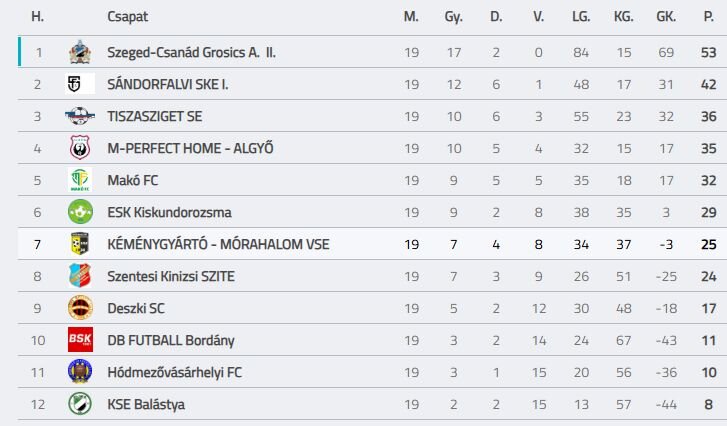
Task: Open the Makó FC team name link
Action: pyautogui.click(x=133, y=180)
